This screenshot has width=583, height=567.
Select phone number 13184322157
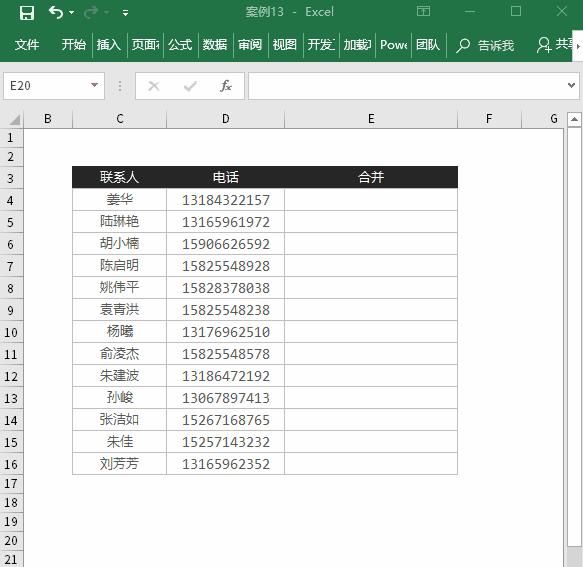(226, 200)
